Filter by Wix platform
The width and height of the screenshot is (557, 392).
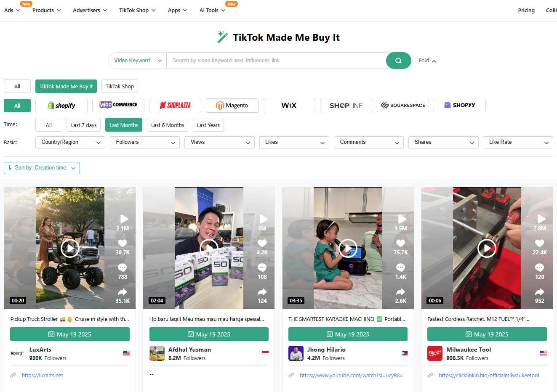point(289,106)
